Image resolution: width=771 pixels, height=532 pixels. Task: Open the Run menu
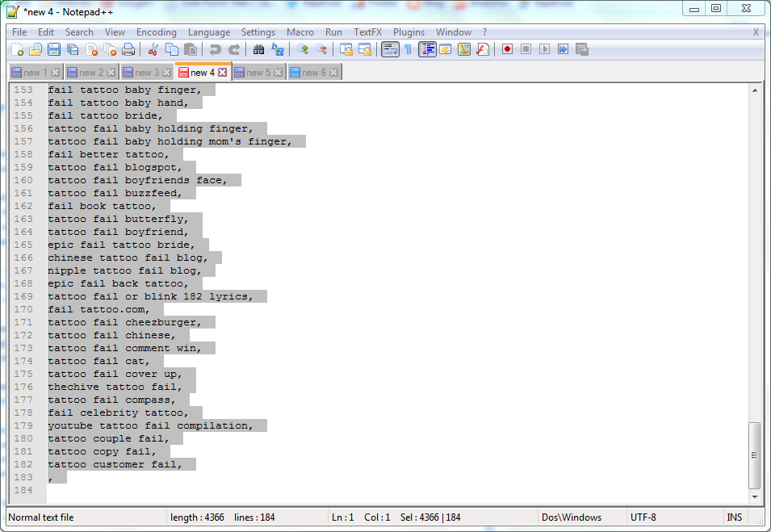tap(333, 32)
